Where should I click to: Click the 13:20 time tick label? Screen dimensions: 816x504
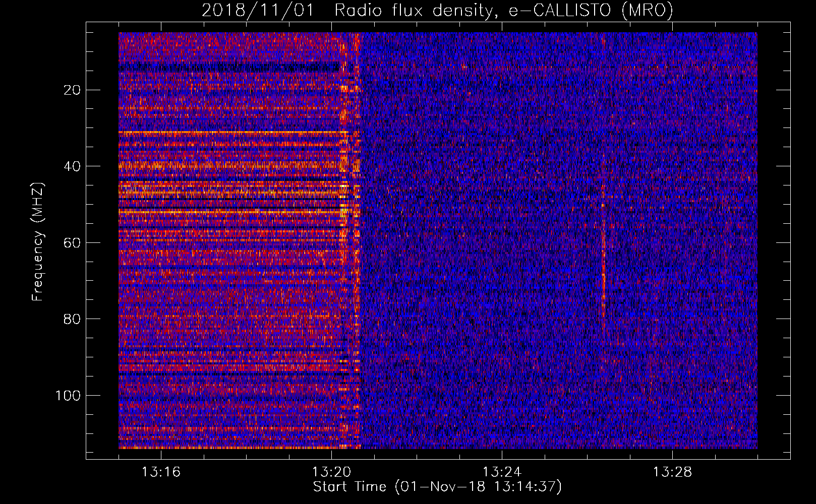coord(332,472)
